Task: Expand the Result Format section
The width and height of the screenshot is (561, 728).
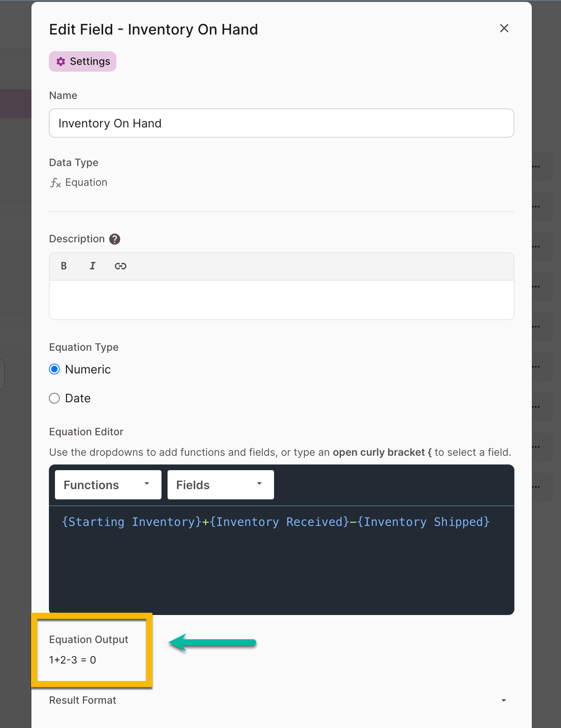Action: 504,700
